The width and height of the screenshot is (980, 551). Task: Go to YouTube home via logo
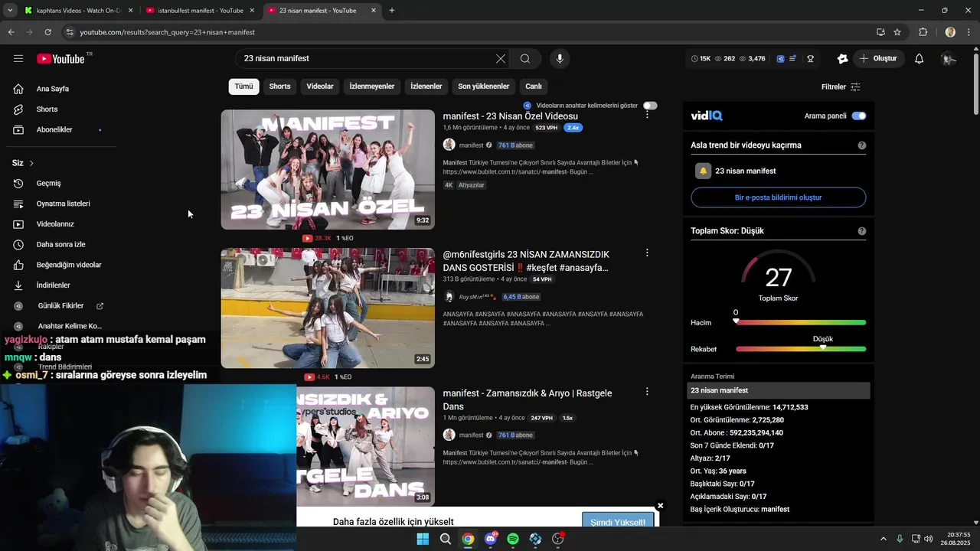click(60, 59)
